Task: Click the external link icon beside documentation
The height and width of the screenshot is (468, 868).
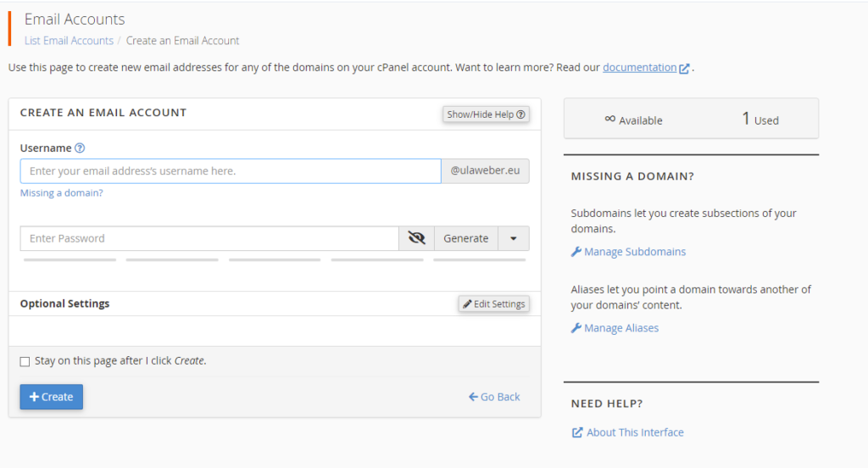Action: (684, 68)
